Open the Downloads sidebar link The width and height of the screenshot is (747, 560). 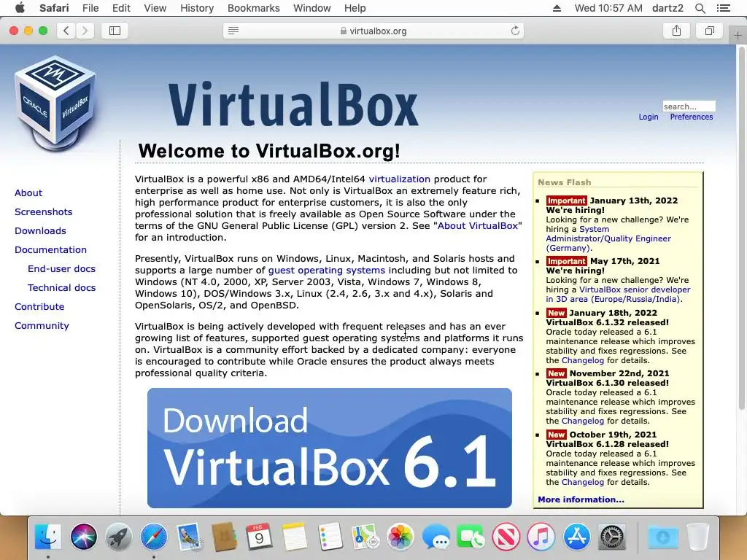pyautogui.click(x=40, y=231)
